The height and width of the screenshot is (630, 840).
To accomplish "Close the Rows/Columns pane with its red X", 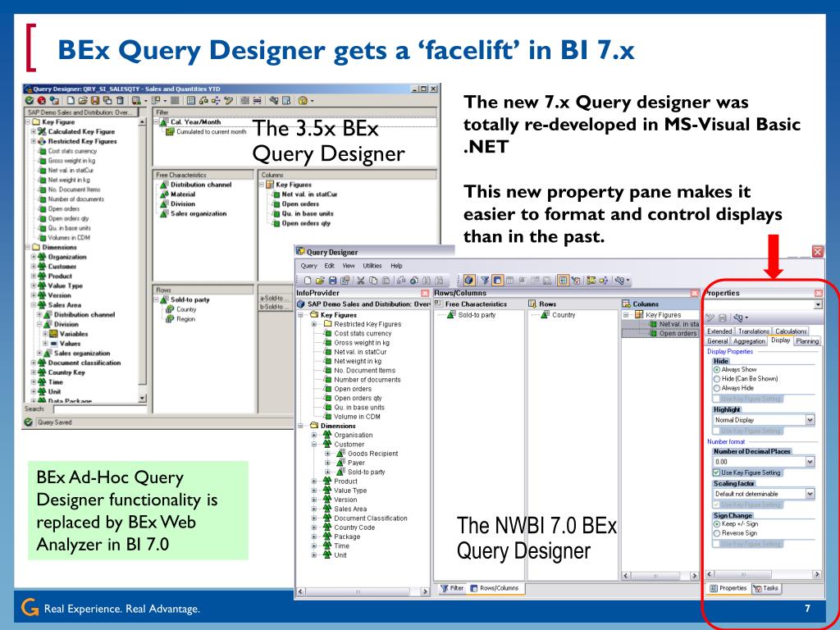I will [x=694, y=293].
